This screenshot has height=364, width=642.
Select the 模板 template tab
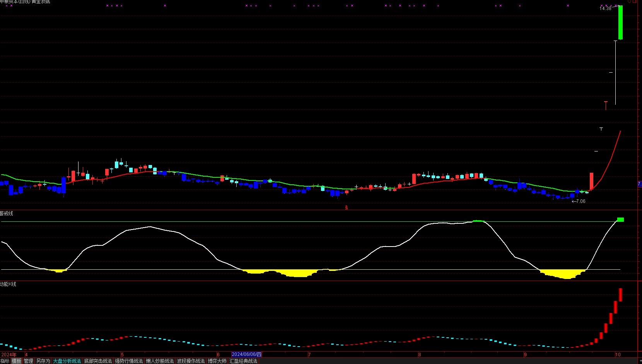coord(17,361)
